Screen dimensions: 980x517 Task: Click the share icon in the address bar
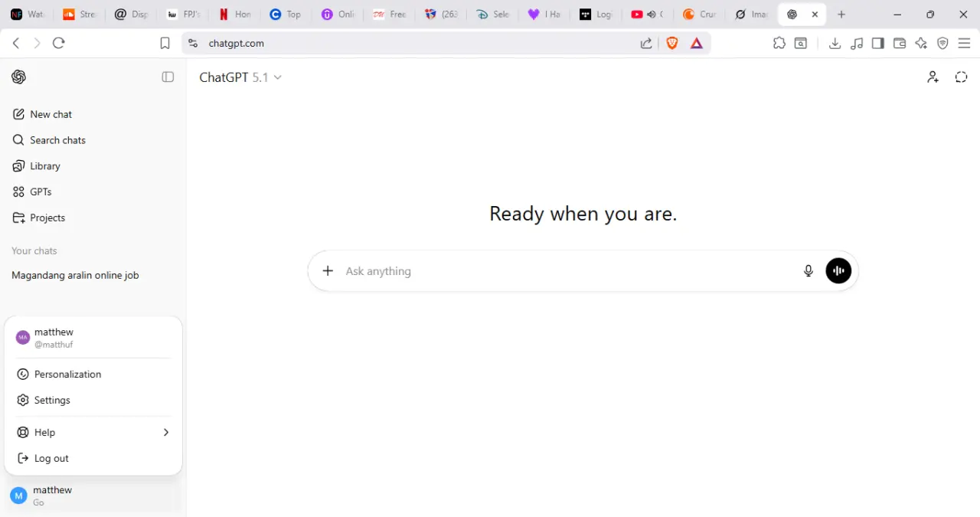(646, 44)
